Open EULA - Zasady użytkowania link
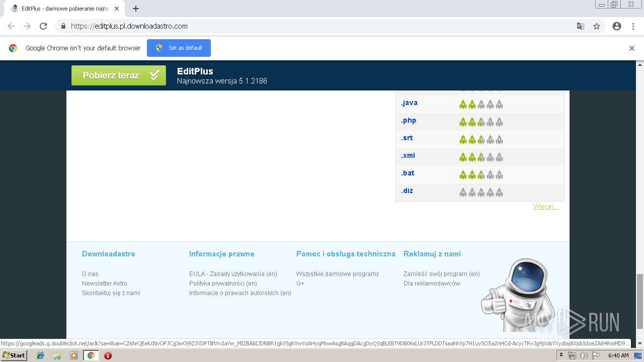 pos(233,274)
